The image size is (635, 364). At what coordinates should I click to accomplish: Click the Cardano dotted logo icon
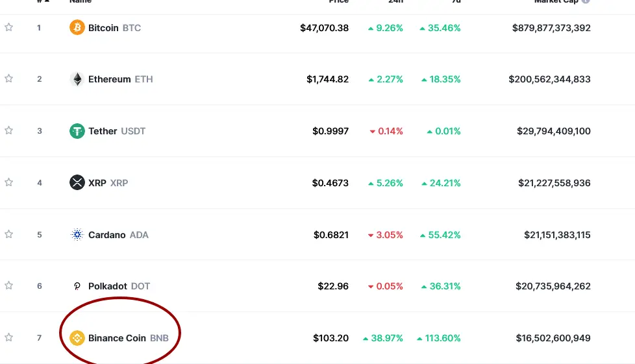[77, 234]
